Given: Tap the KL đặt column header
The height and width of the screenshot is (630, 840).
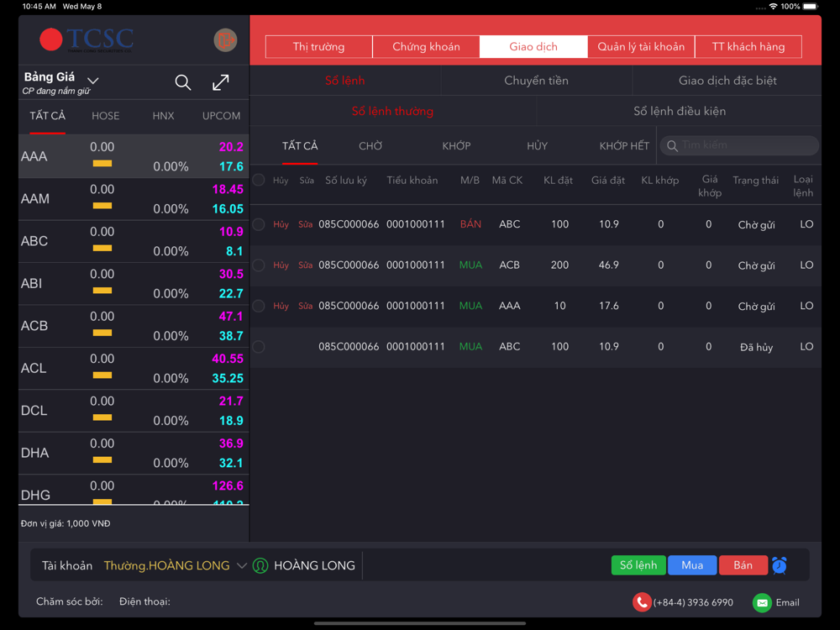Looking at the screenshot, I should tap(559, 181).
